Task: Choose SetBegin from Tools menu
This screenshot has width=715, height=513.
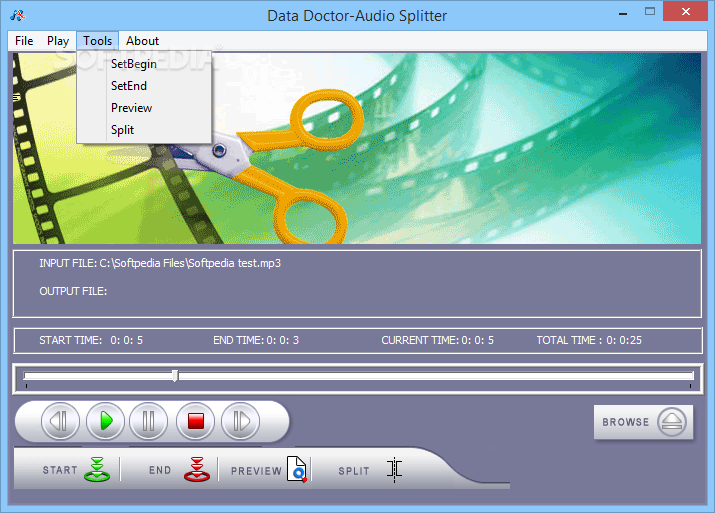Action: [x=144, y=64]
